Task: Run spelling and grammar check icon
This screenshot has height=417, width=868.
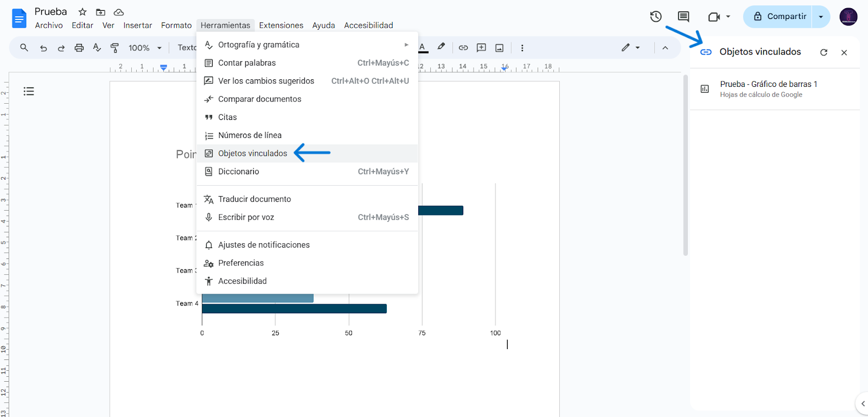Action: [97, 48]
